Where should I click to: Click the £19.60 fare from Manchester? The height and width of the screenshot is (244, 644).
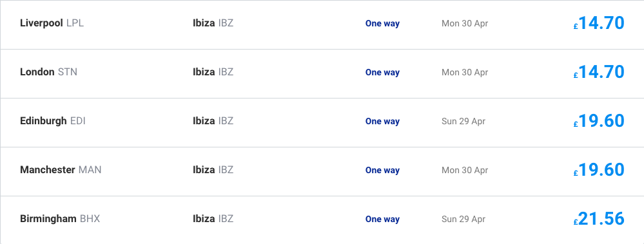(x=599, y=170)
